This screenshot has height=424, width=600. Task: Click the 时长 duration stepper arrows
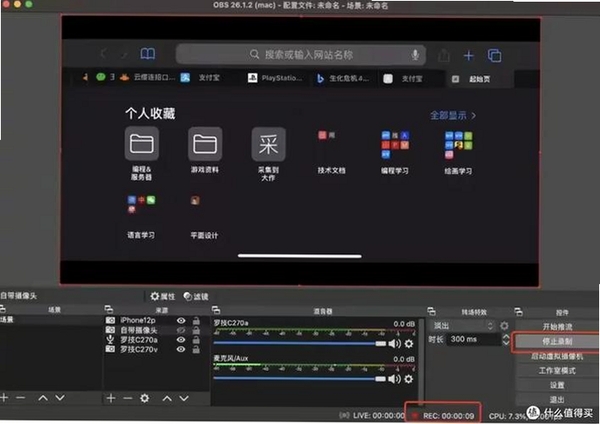506,339
